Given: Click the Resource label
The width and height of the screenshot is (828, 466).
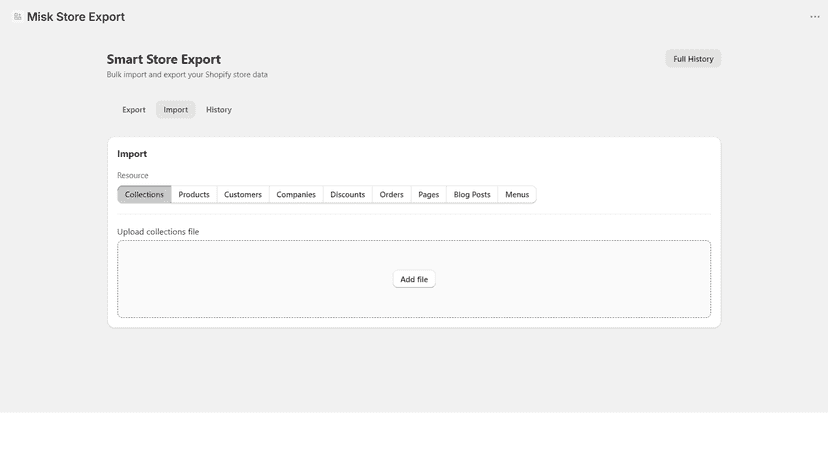Looking at the screenshot, I should click(133, 175).
